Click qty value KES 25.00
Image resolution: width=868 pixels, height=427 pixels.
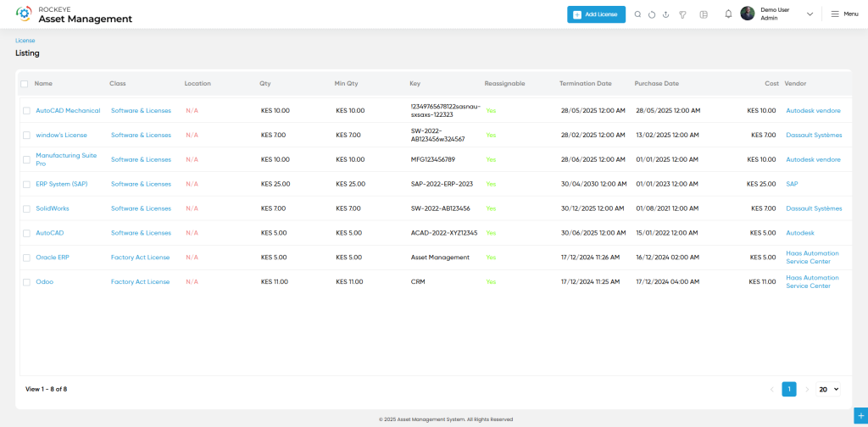[275, 184]
